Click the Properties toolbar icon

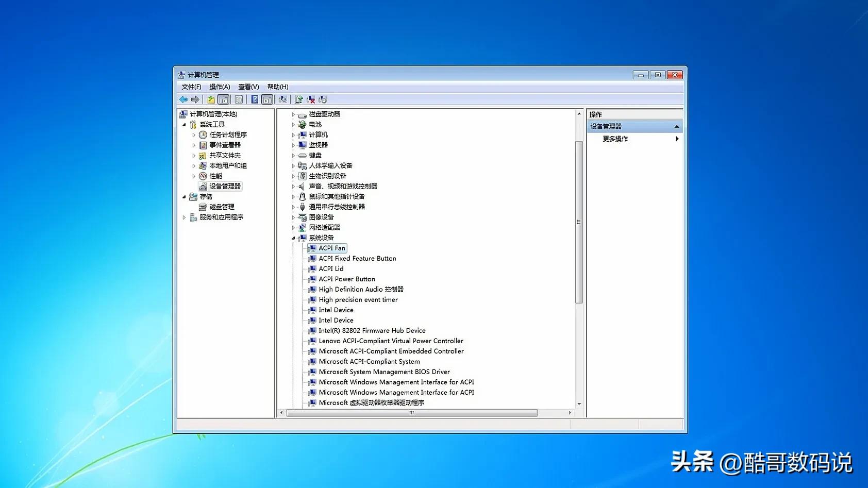coord(239,99)
